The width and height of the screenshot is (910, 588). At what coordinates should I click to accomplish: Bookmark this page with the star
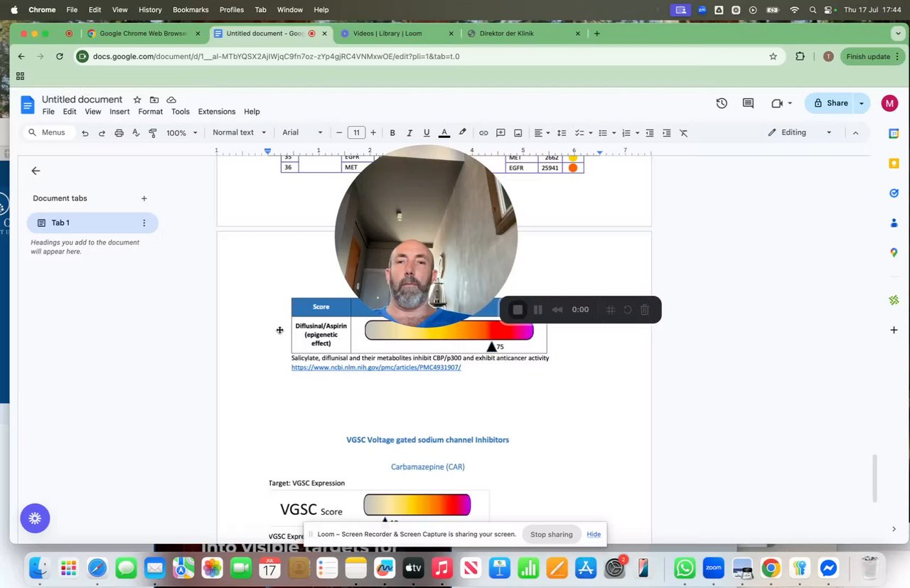point(773,57)
